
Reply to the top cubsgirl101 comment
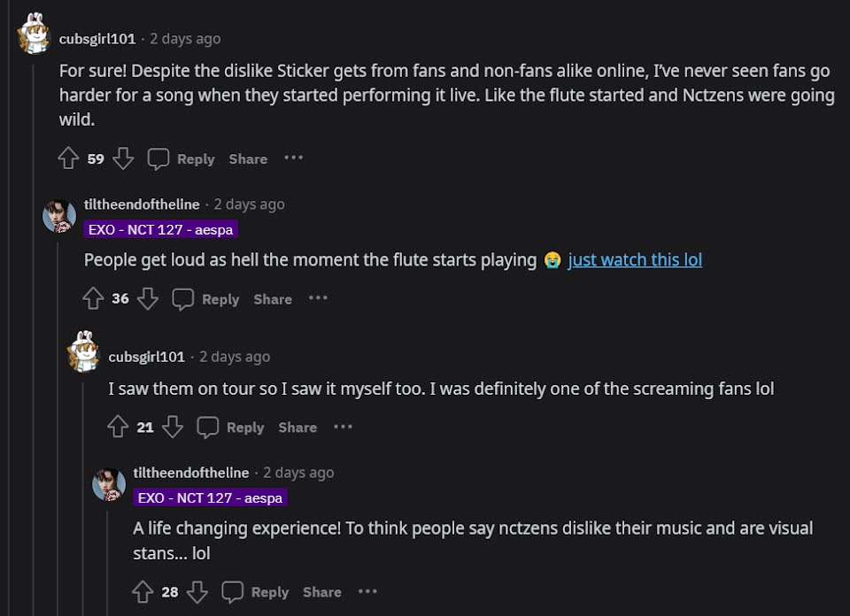[182, 159]
